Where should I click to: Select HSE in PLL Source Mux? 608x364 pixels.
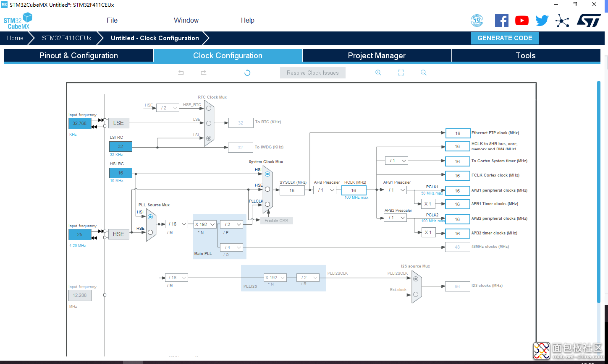coord(150,232)
